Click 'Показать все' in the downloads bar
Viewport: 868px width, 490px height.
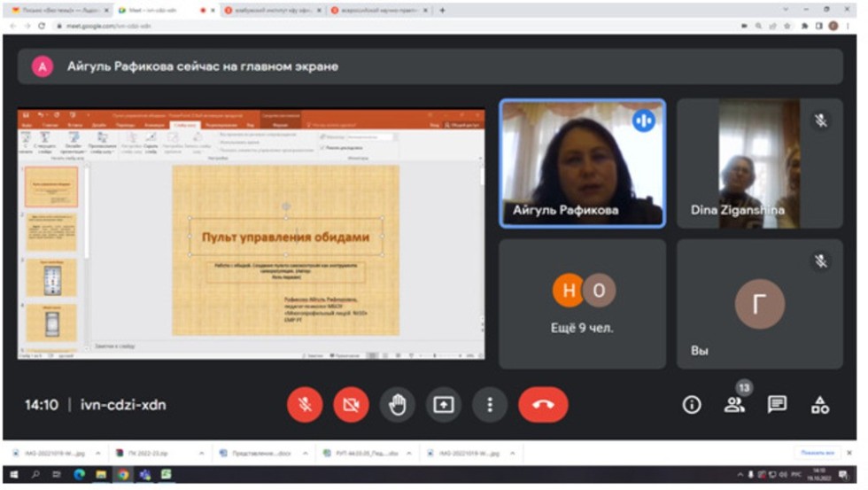click(817, 452)
